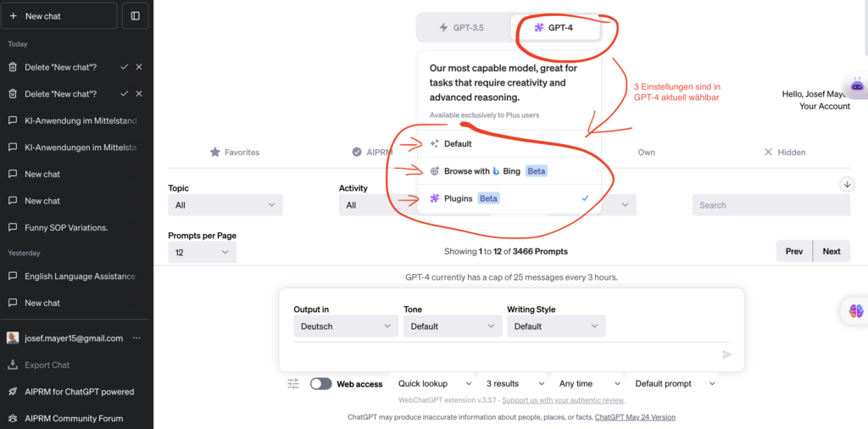Open the KI-Anwendung im Mittelstand chat
Image resolution: width=868 pixels, height=429 pixels.
(75, 120)
